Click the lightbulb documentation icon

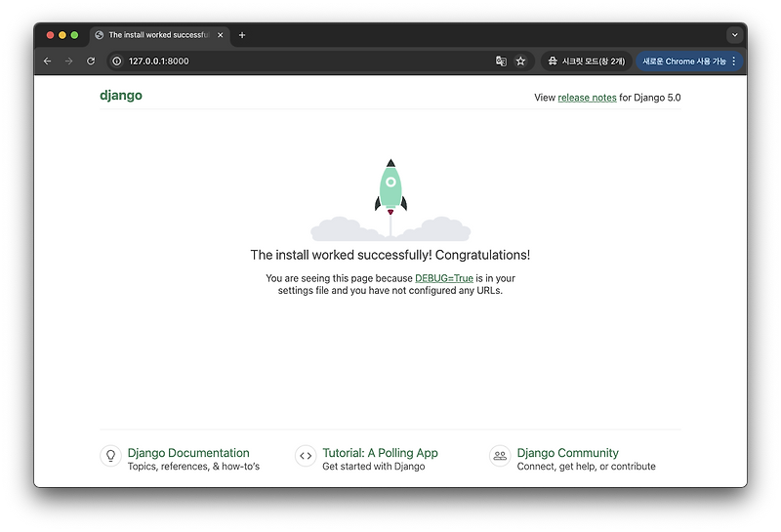click(110, 456)
